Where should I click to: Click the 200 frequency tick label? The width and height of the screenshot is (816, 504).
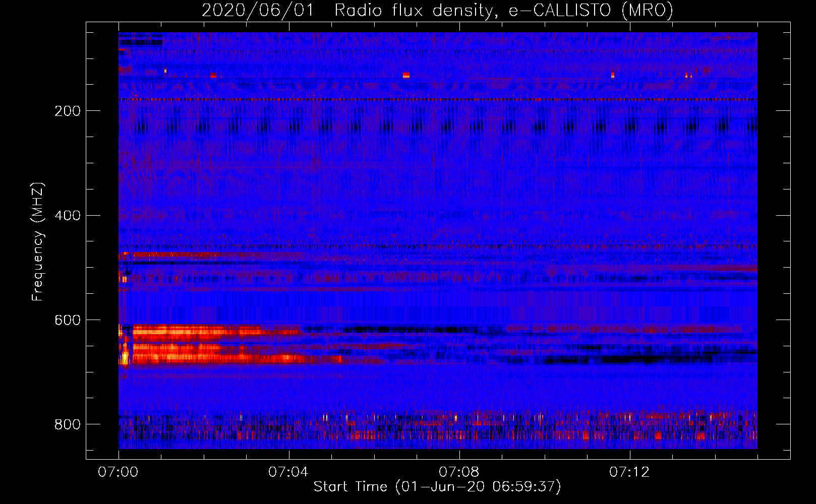coord(68,111)
